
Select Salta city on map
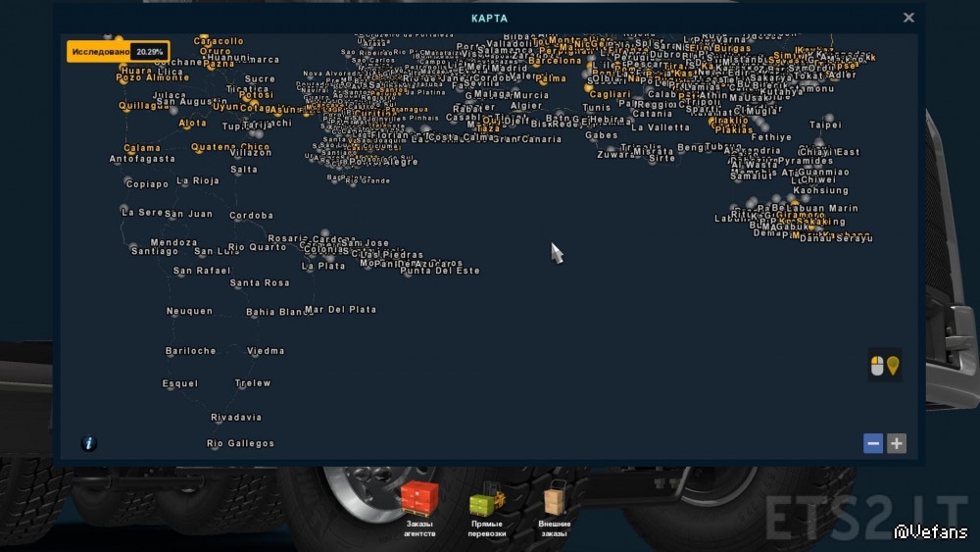tap(244, 169)
